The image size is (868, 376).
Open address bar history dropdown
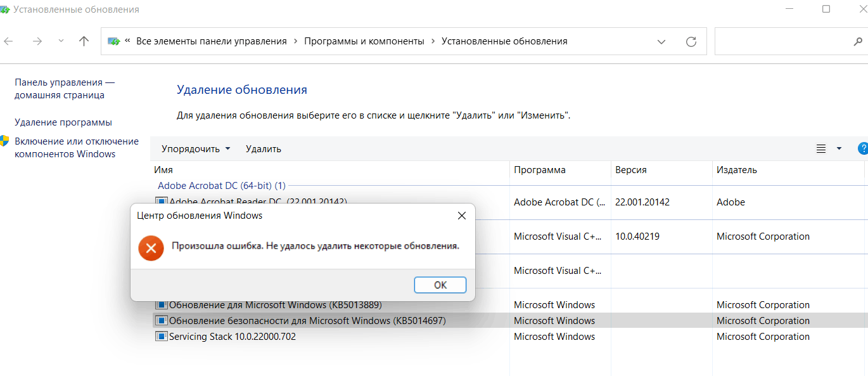[661, 42]
